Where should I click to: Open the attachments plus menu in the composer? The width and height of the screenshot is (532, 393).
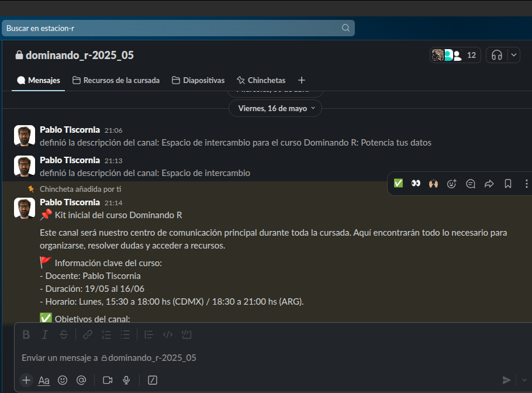[26, 380]
